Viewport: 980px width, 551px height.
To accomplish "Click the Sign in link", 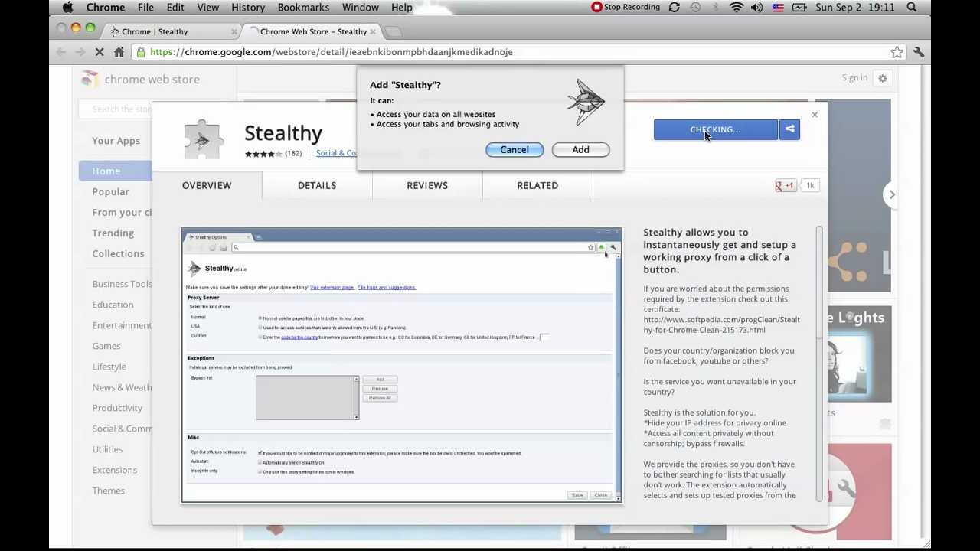I will point(854,78).
